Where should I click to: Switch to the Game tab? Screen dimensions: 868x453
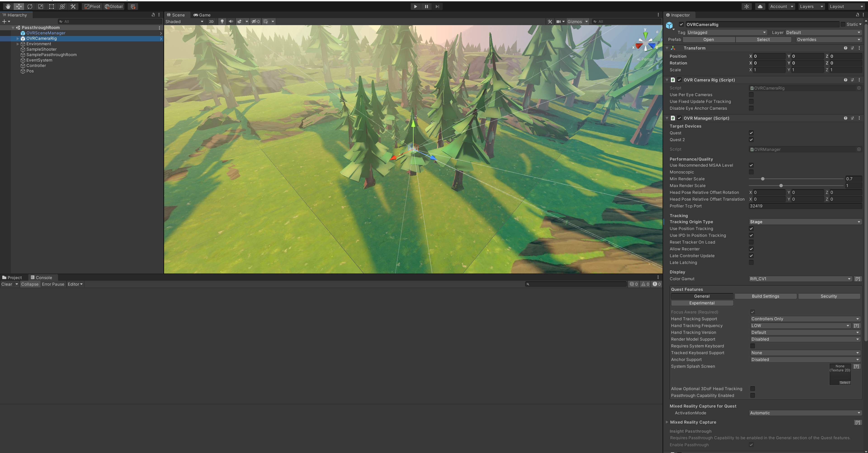pos(202,15)
